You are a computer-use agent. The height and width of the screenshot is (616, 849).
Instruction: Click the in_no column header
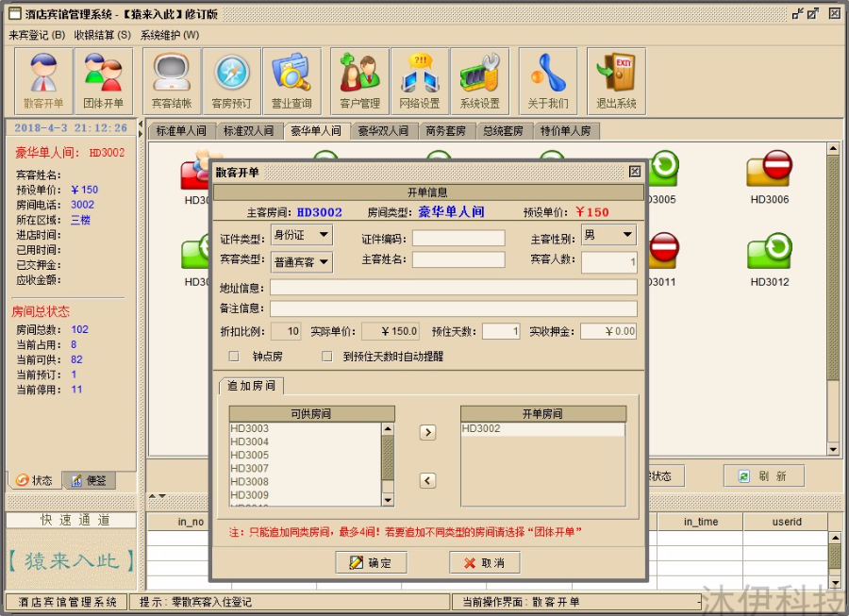coord(190,522)
